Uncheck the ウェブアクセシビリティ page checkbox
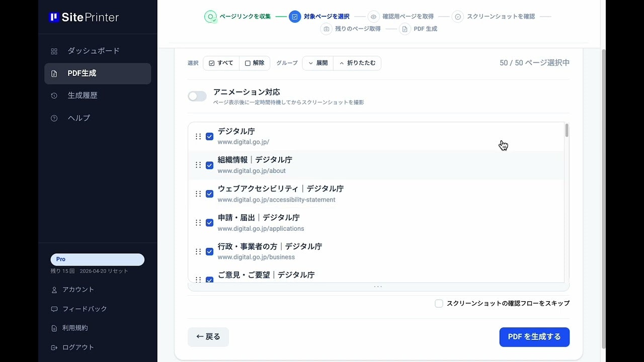The height and width of the screenshot is (362, 644). pos(210,194)
